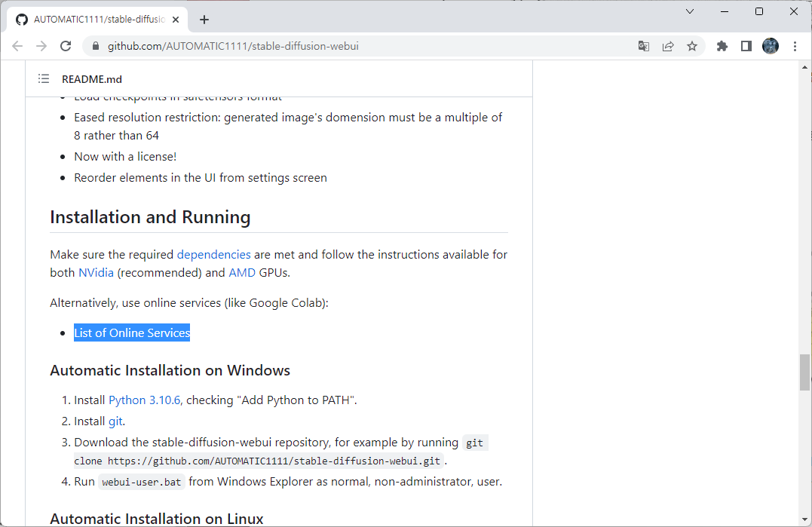This screenshot has width=812, height=527.
Task: Click 'Now with a license!' bullet
Action: tap(125, 156)
